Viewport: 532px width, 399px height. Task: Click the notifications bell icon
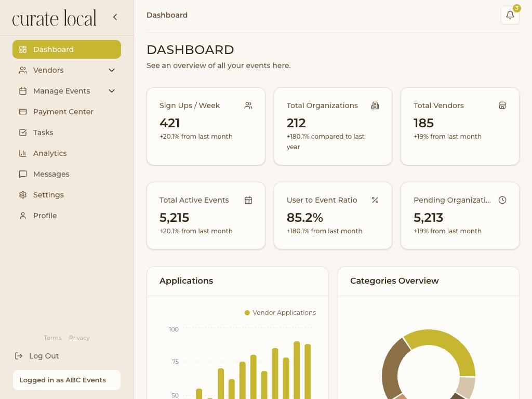(x=510, y=15)
